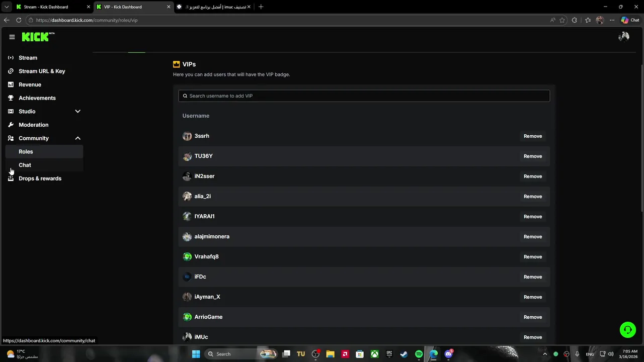The image size is (644, 362).
Task: Open the Achievements page
Action: (44, 98)
